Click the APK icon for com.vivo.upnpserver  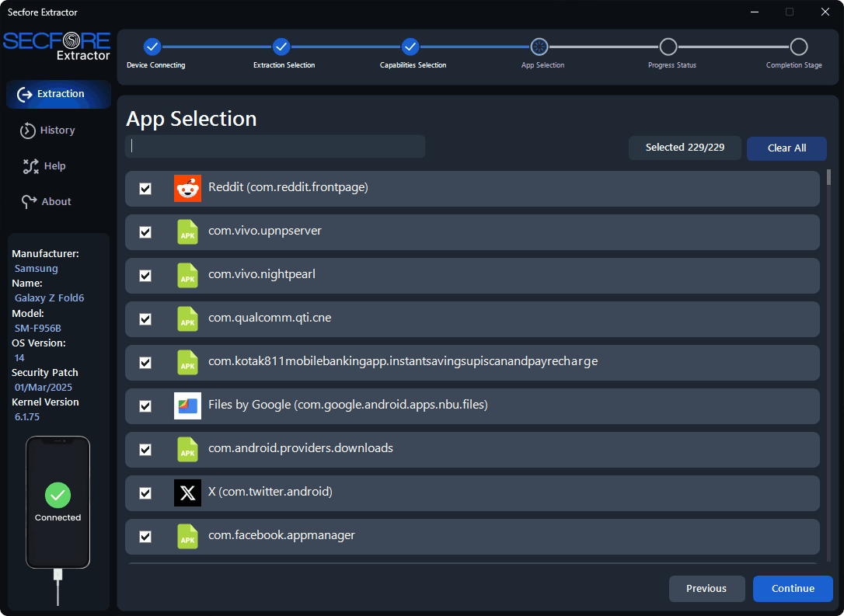tap(187, 232)
